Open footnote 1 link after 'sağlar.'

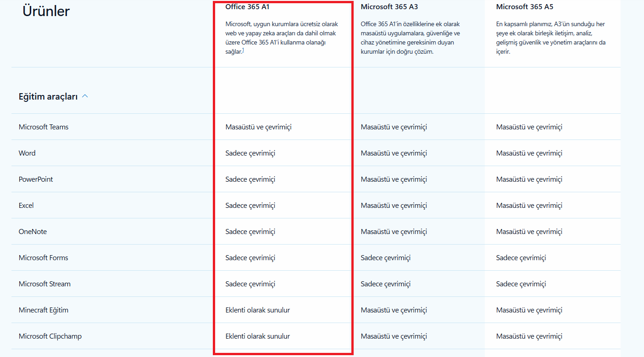click(x=243, y=50)
